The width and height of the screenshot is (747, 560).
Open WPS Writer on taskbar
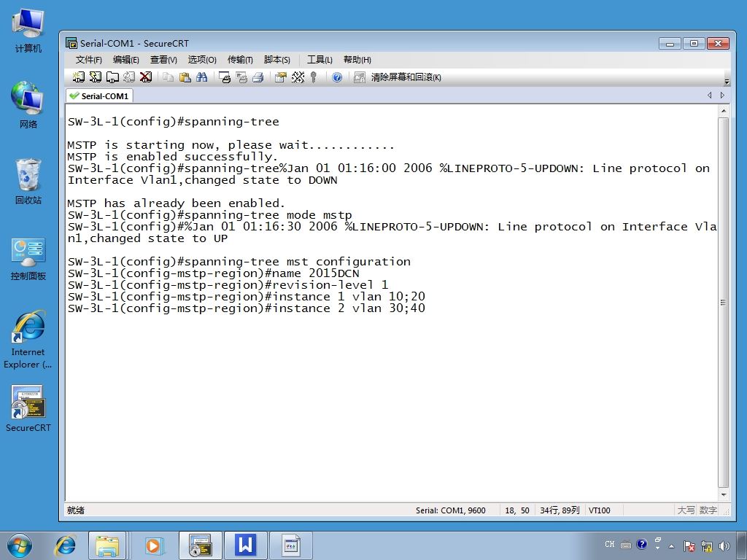pyautogui.click(x=245, y=545)
